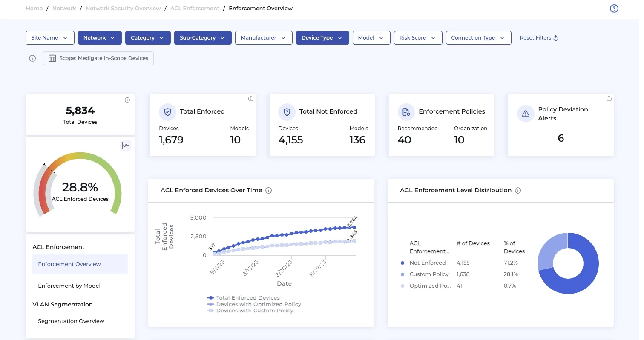The width and height of the screenshot is (644, 340).
Task: Click the Total Enforced shield icon
Action: tap(167, 112)
